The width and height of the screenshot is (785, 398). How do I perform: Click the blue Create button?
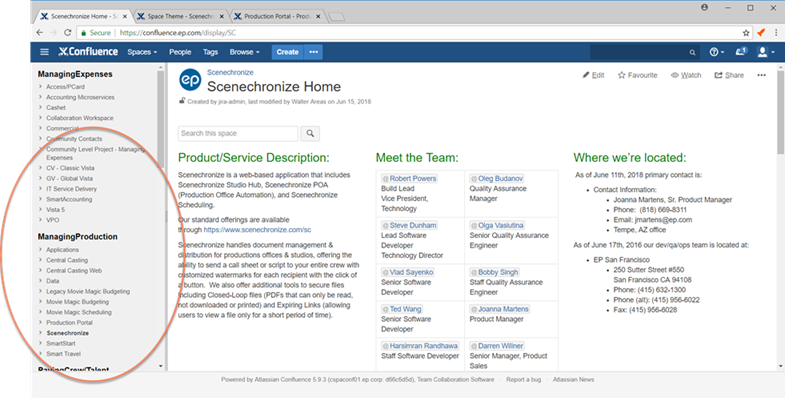(x=287, y=52)
